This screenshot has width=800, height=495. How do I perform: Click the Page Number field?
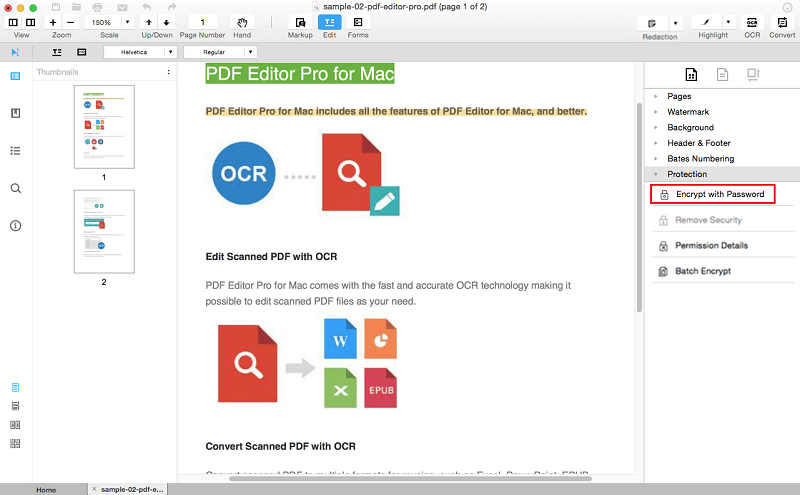[x=203, y=22]
